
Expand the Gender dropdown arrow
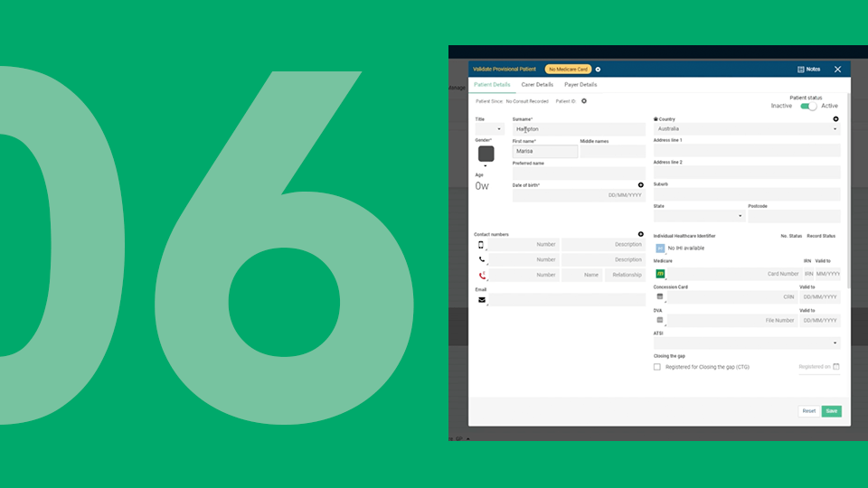pyautogui.click(x=486, y=165)
